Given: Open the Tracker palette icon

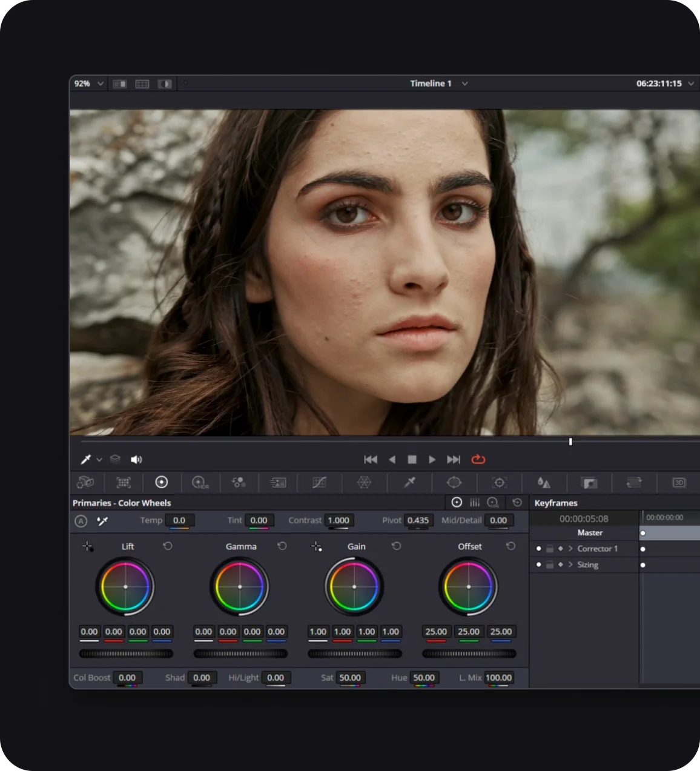Looking at the screenshot, I should click(499, 482).
